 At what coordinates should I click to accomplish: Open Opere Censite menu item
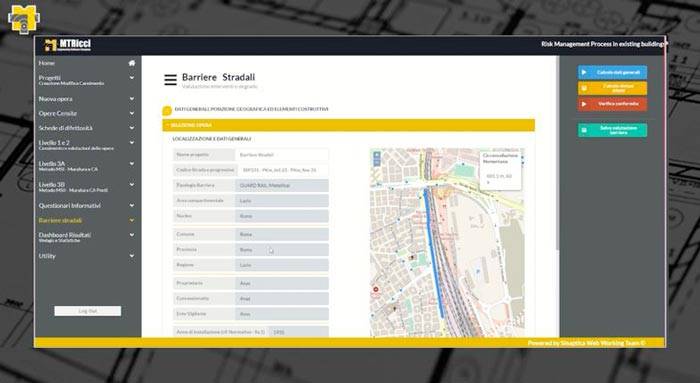[x=58, y=113]
